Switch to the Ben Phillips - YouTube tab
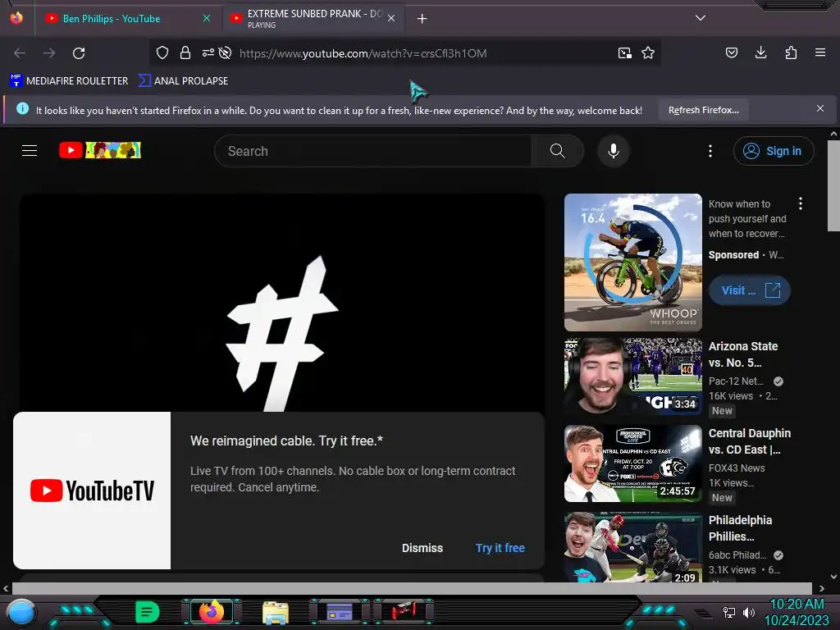The width and height of the screenshot is (840, 630). coord(112,19)
